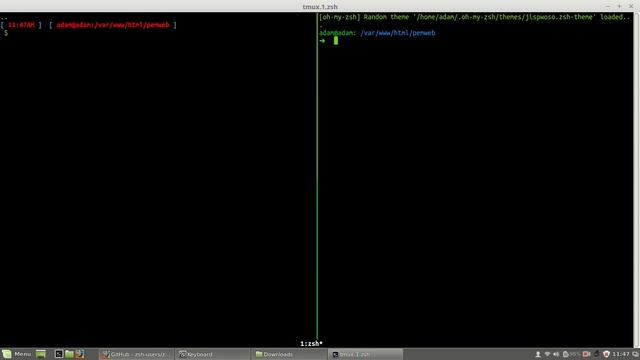Click the green cursor block in right pane
The height and width of the screenshot is (360, 640).
pyautogui.click(x=336, y=40)
